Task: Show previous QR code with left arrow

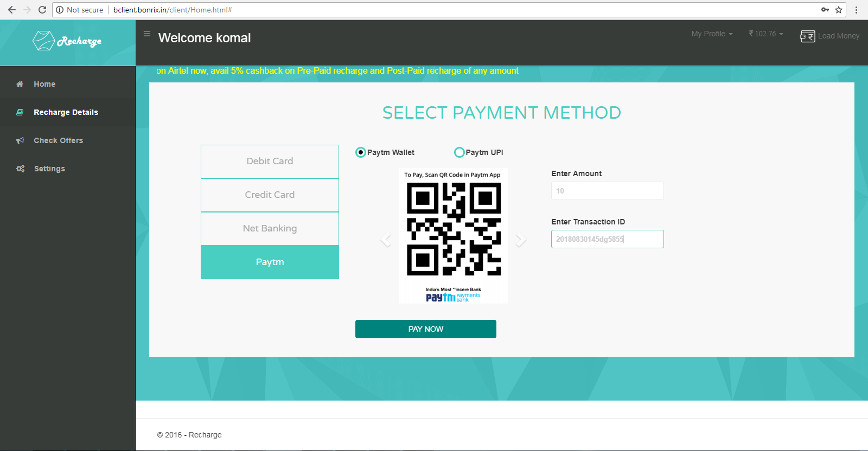Action: pyautogui.click(x=386, y=239)
